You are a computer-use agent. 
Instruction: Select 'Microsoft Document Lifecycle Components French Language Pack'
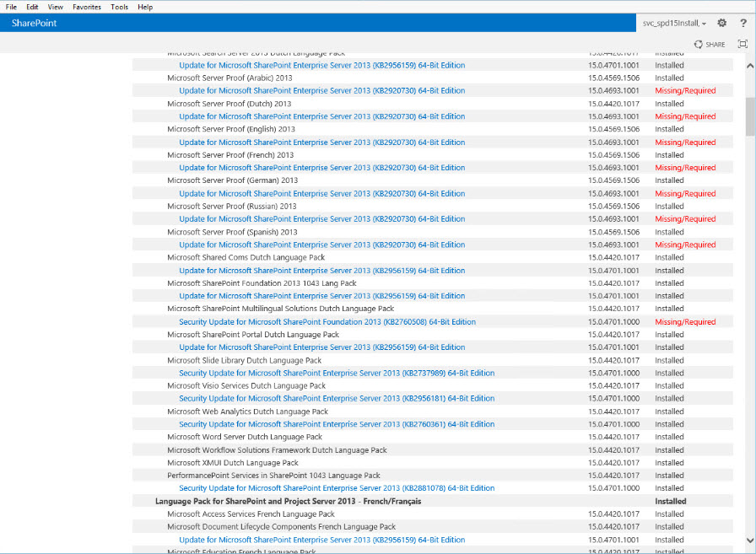[x=282, y=526]
